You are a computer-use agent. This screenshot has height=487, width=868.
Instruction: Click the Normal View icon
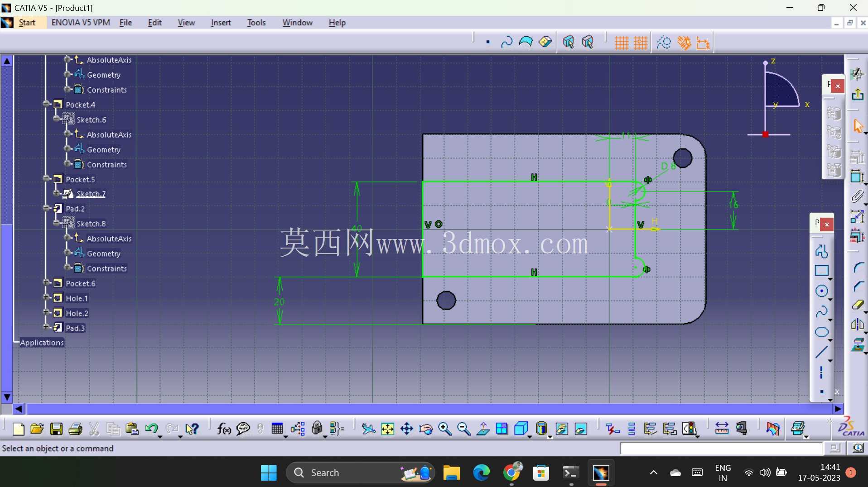coord(483,429)
